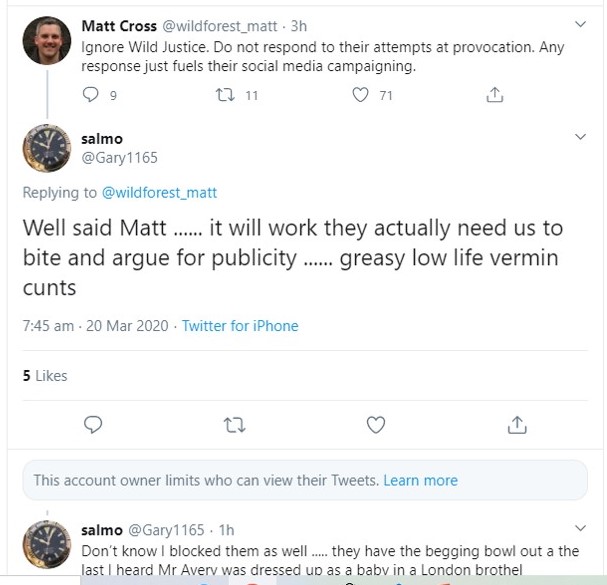Like salmo's main tweet

pos(376,425)
